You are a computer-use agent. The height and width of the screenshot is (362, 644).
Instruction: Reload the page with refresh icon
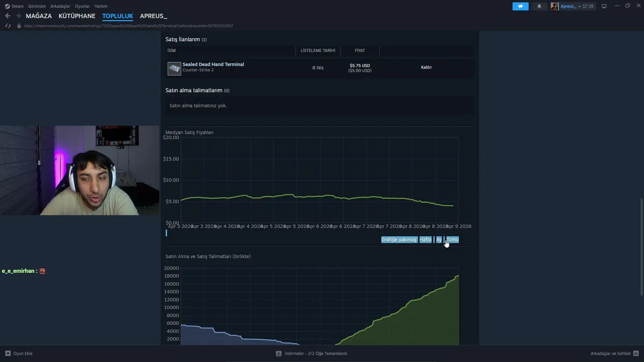click(x=8, y=26)
